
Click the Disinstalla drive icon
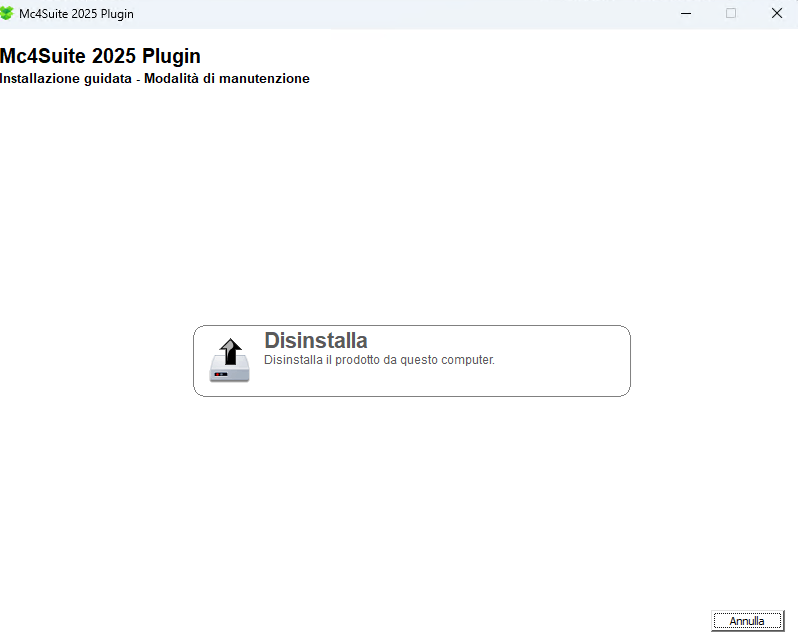pyautogui.click(x=229, y=360)
